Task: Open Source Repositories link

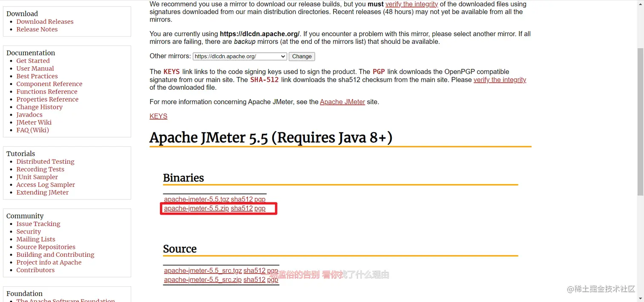Action: click(x=46, y=247)
